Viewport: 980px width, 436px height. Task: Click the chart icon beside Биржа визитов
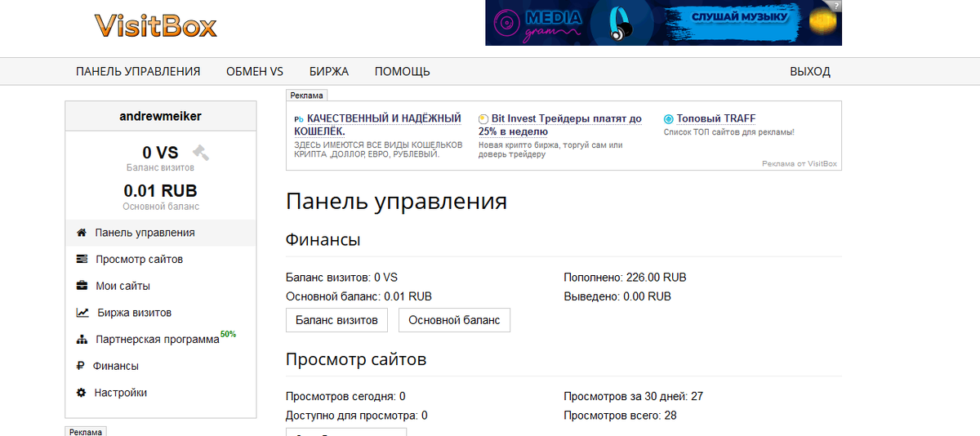pyautogui.click(x=82, y=313)
